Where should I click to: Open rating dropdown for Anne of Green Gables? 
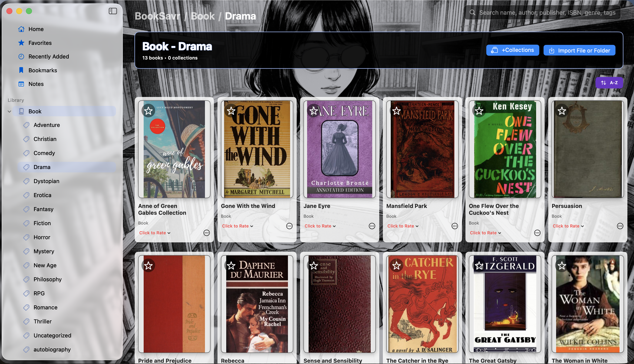(x=155, y=233)
